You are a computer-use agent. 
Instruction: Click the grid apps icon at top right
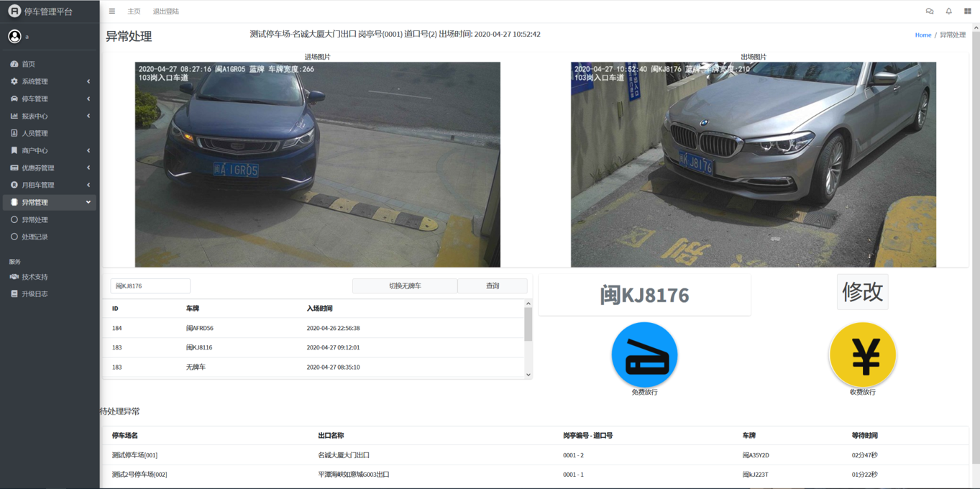pyautogui.click(x=967, y=12)
